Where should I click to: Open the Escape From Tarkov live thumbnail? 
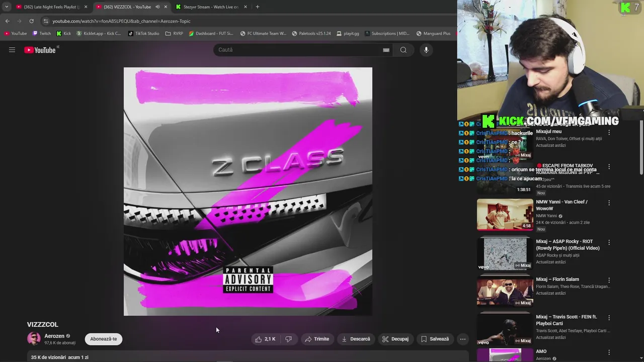(x=505, y=177)
